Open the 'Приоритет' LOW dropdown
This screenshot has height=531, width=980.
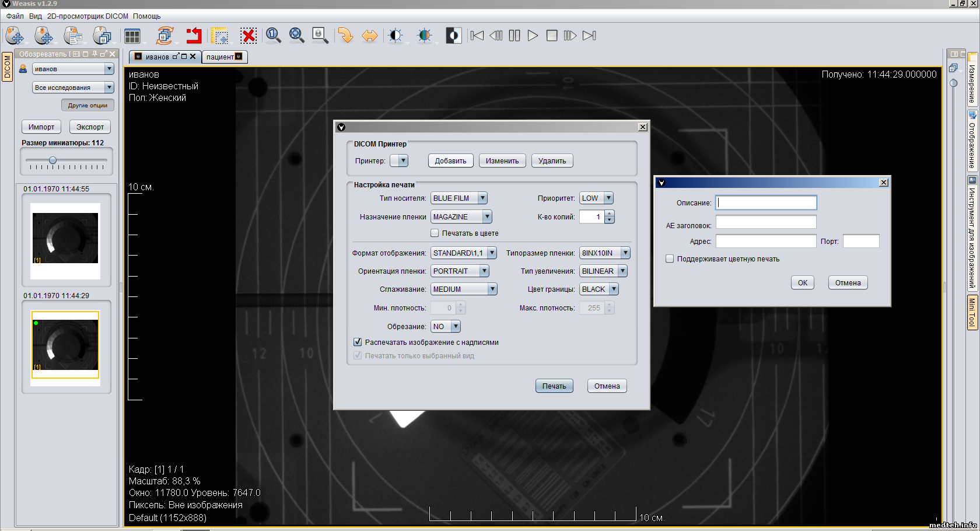(x=596, y=198)
